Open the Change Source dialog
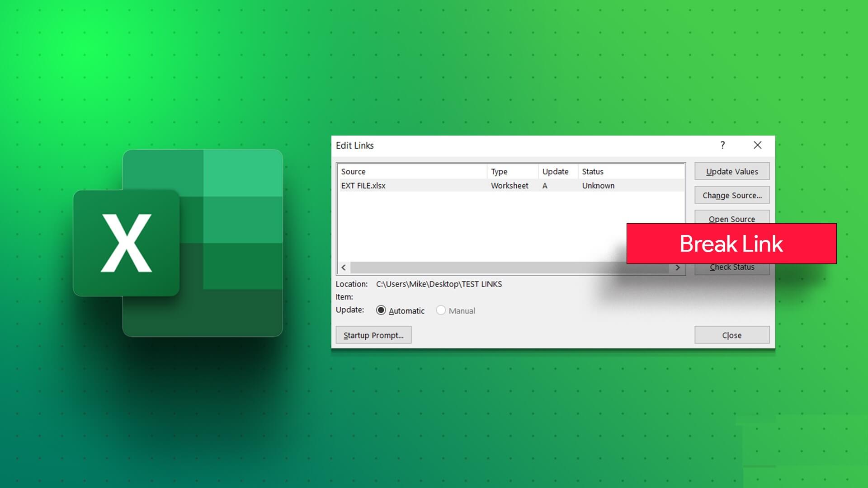The height and width of the screenshot is (488, 868). tap(732, 195)
